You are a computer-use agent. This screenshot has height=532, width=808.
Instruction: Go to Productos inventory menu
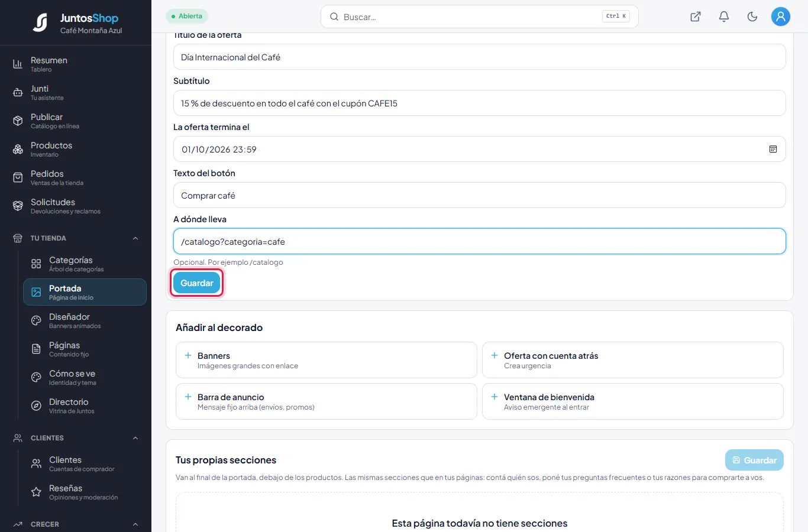(x=76, y=149)
